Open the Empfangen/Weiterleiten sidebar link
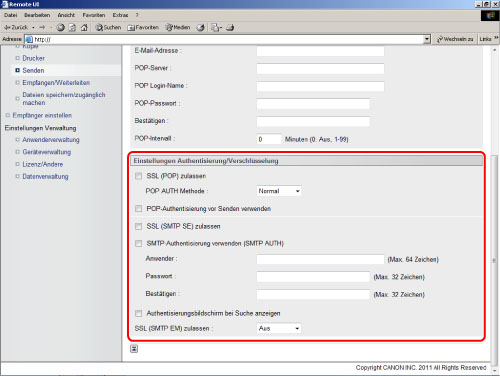Image resolution: width=500 pixels, height=376 pixels. click(x=56, y=83)
